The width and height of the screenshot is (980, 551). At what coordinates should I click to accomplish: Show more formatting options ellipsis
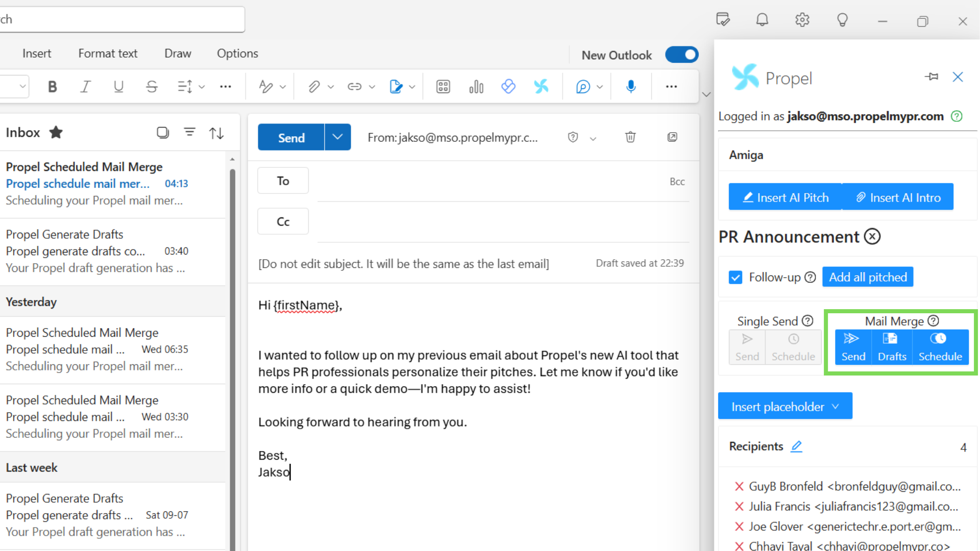pyautogui.click(x=226, y=87)
